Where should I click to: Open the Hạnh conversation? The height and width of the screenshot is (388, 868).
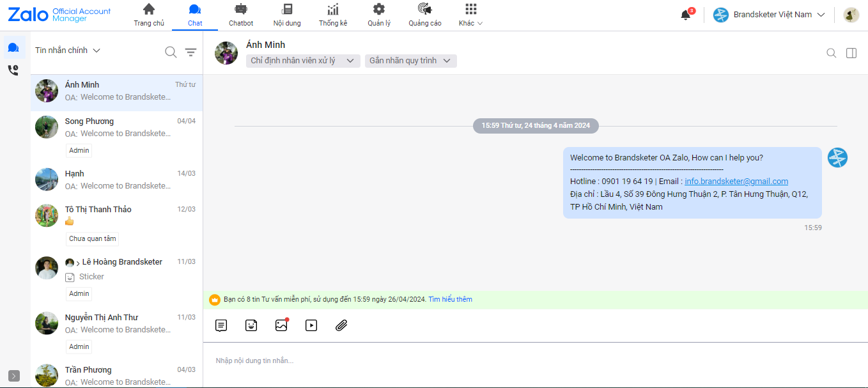tap(117, 182)
